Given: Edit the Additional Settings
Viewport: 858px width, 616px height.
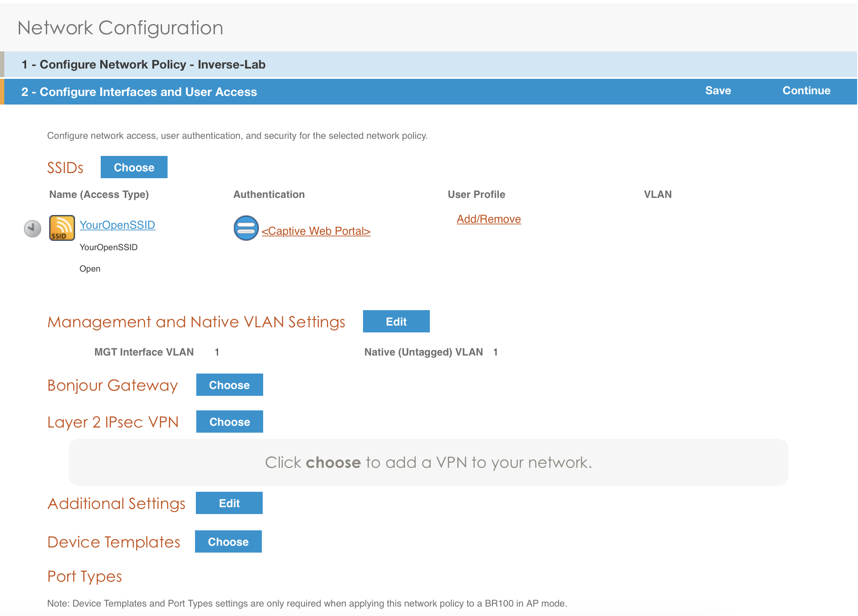Looking at the screenshot, I should pyautogui.click(x=229, y=503).
